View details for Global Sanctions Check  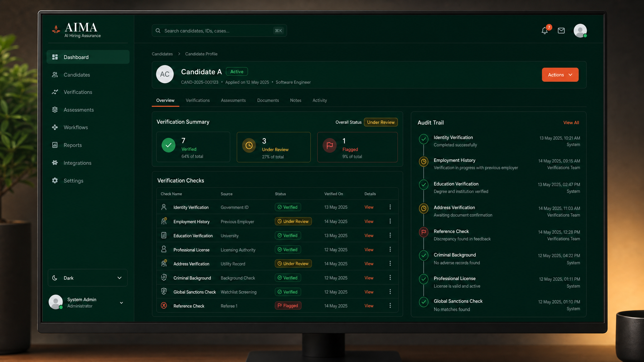[369, 292]
